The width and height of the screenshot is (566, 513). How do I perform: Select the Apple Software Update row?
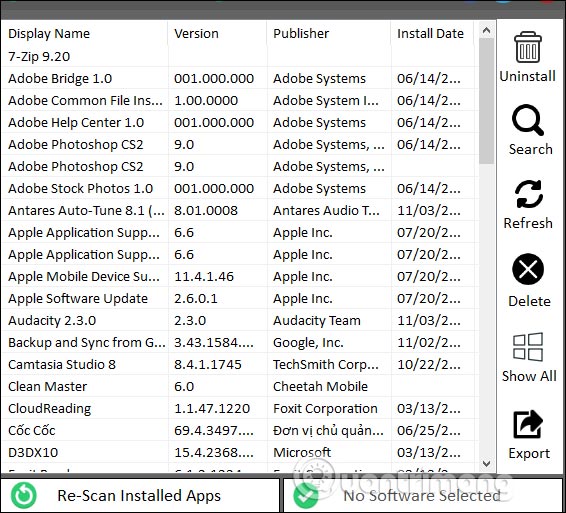point(240,299)
